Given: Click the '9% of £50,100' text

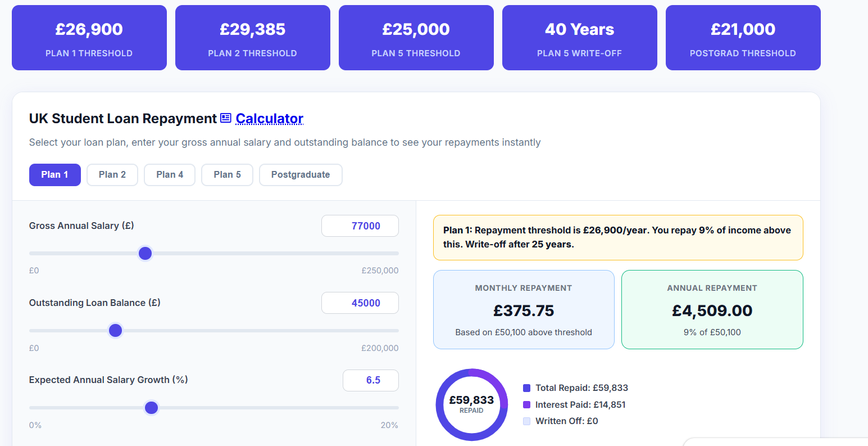Looking at the screenshot, I should [x=712, y=332].
